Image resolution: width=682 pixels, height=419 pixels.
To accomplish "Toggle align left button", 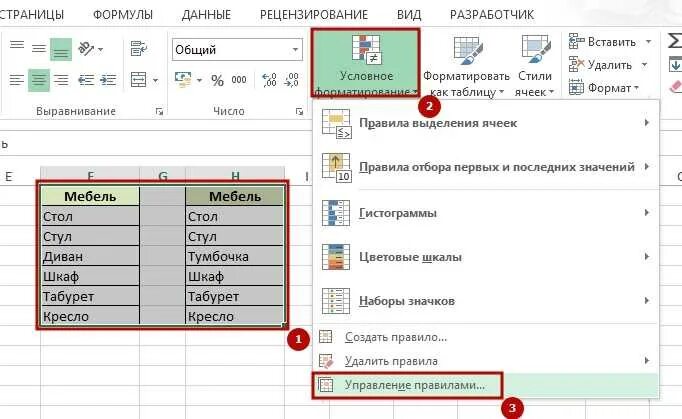I will tap(17, 80).
